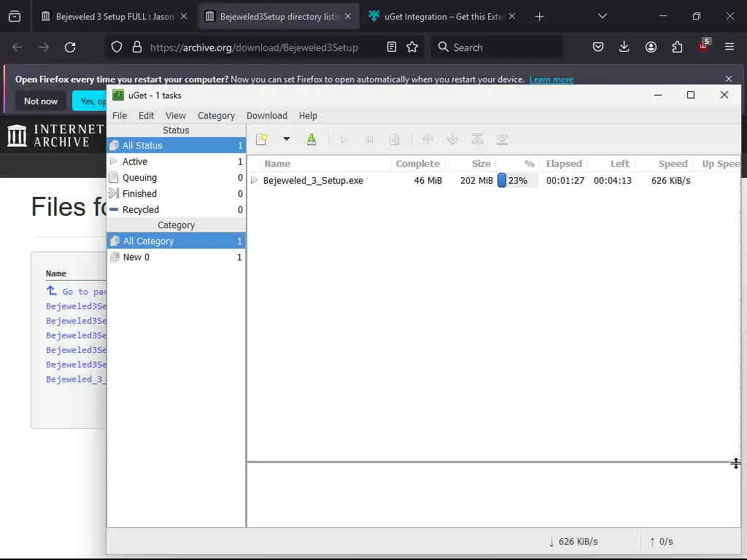This screenshot has height=560, width=747.
Task: Click the uBlock Origin extension icon
Action: click(704, 46)
